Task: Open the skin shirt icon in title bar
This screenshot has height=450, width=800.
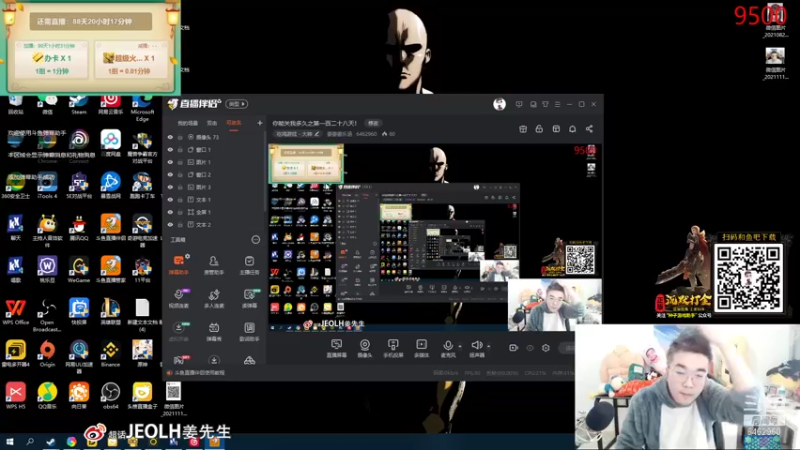Action: (545, 104)
